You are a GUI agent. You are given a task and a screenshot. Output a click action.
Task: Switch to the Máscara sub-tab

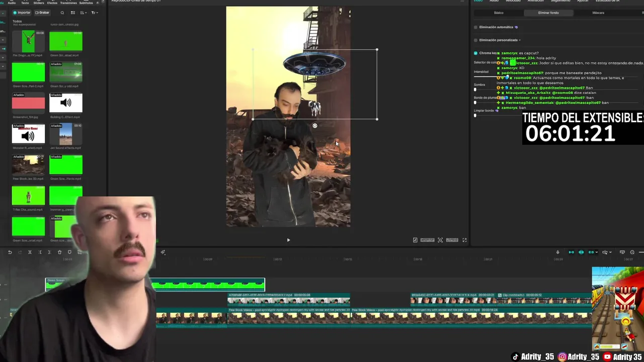598,13
